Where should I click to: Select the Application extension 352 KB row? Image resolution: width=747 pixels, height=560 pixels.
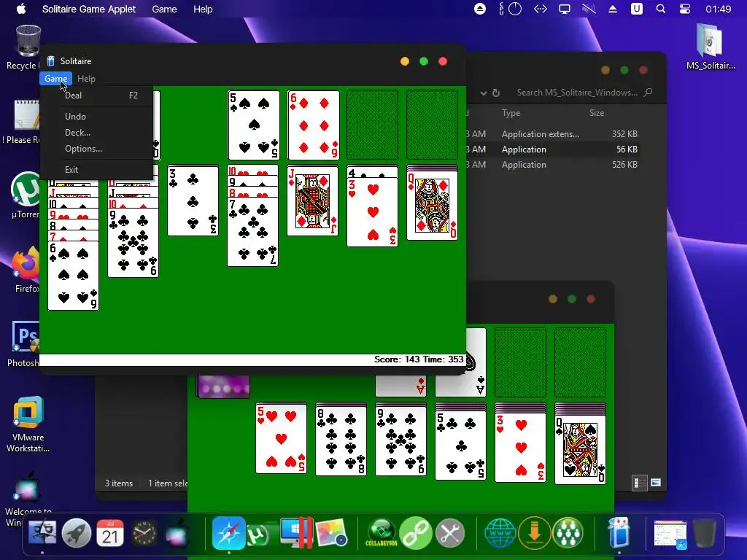(x=553, y=134)
